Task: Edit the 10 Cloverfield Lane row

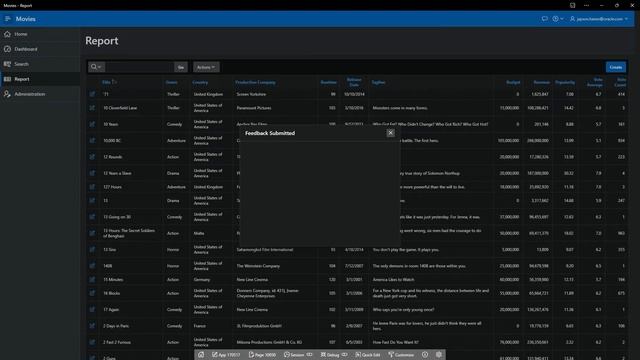Action: [92, 108]
